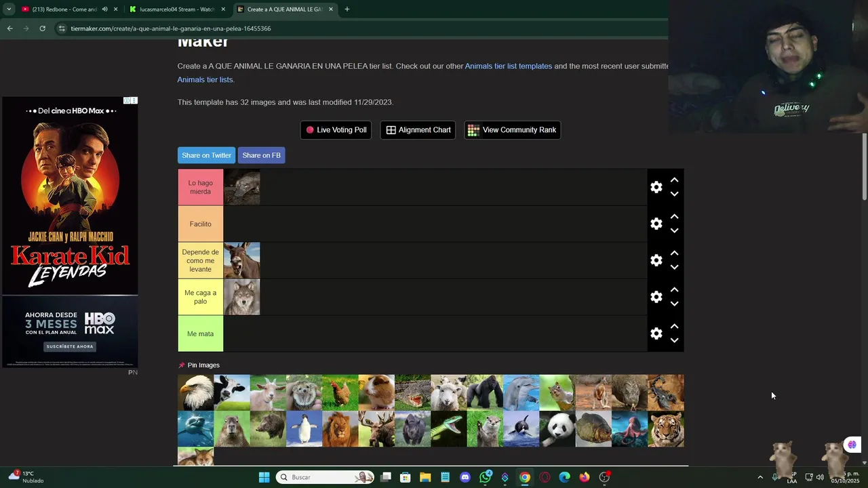Switch to the lucasmarcelo04 Stream tab

pyautogui.click(x=176, y=9)
